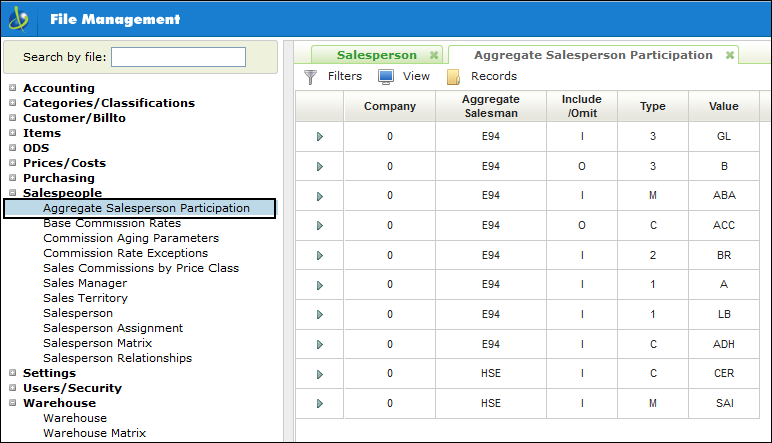This screenshot has width=772, height=443.
Task: Click the View monitor icon
Action: 386,76
